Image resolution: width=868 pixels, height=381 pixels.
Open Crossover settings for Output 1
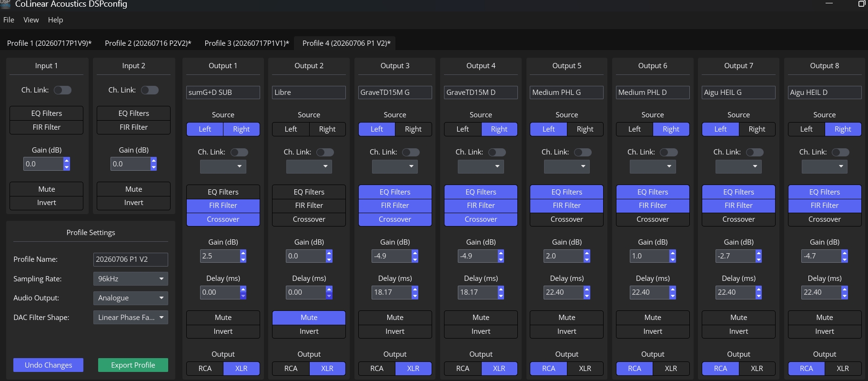pos(223,219)
